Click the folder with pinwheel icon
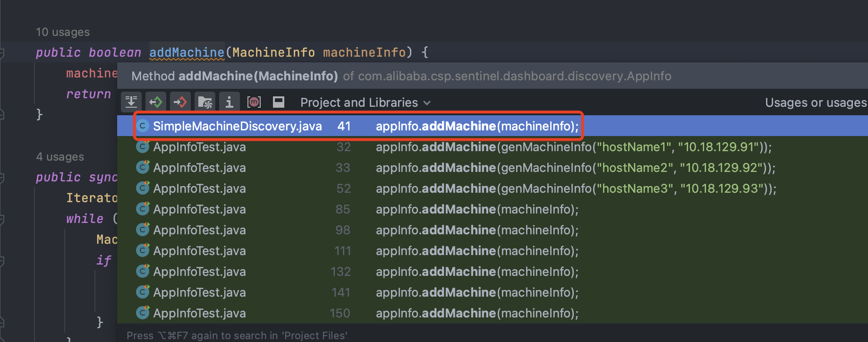The height and width of the screenshot is (342, 868). point(205,102)
